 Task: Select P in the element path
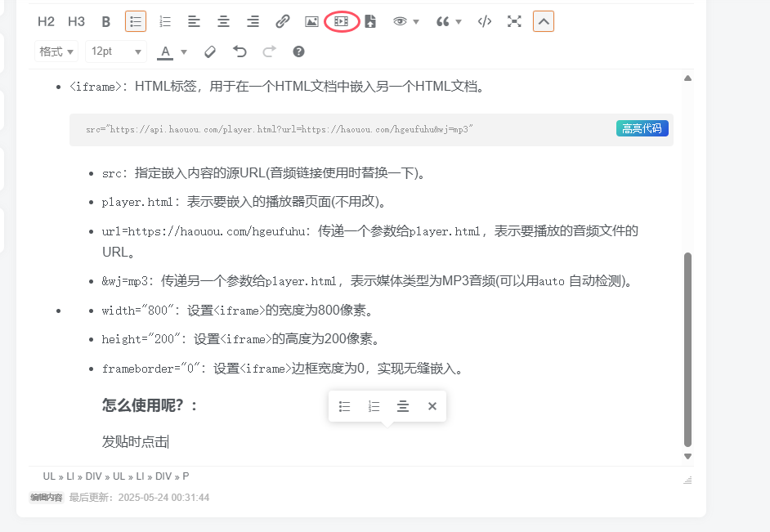click(186, 476)
